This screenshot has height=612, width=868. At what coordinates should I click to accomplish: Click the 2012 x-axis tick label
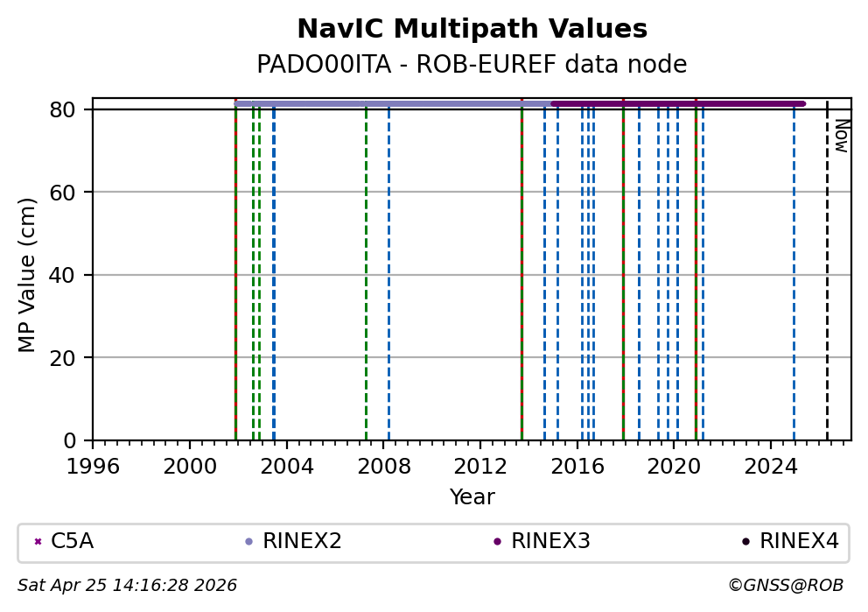[480, 466]
